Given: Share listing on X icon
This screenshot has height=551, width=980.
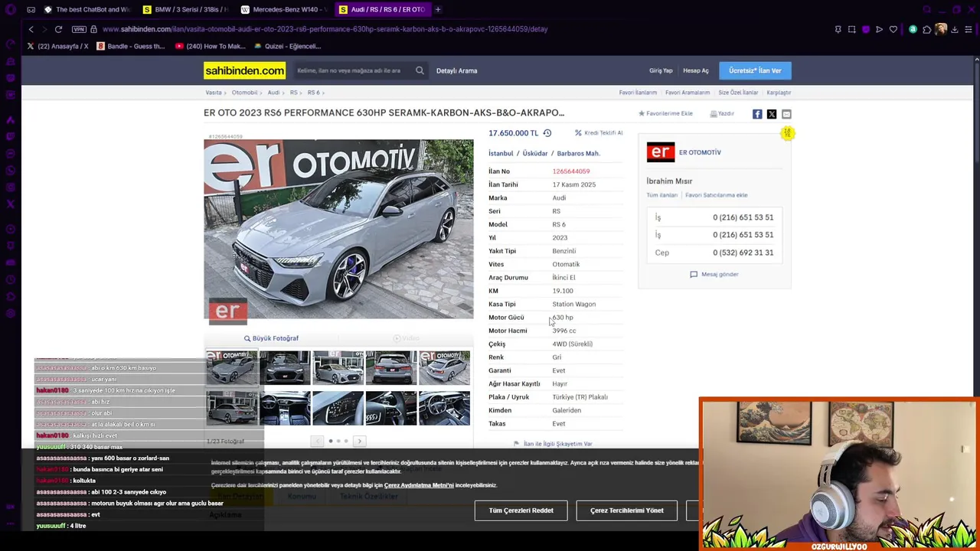Looking at the screenshot, I should pyautogui.click(x=772, y=114).
